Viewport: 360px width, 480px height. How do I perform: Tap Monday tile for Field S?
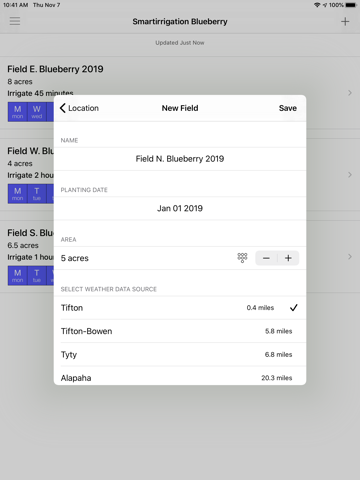(17, 276)
